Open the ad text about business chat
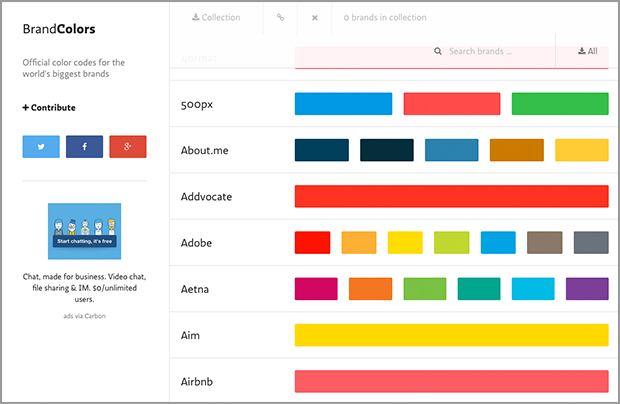 (x=85, y=288)
